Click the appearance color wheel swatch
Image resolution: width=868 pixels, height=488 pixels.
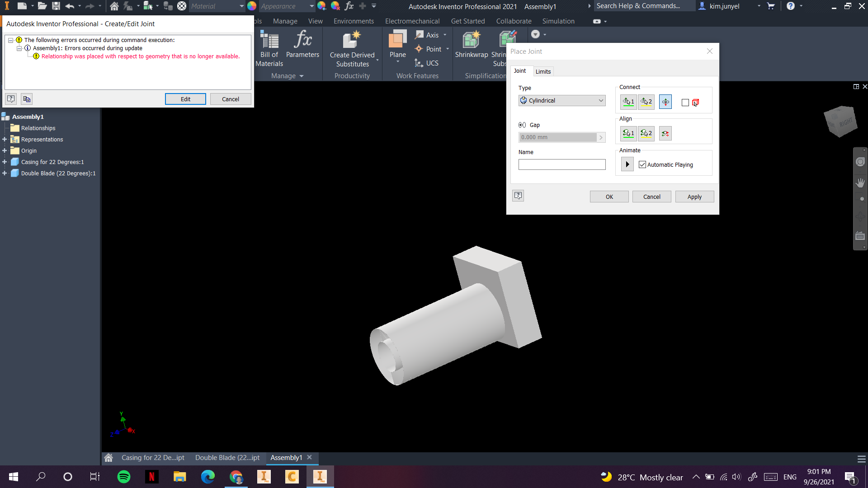[x=252, y=6]
